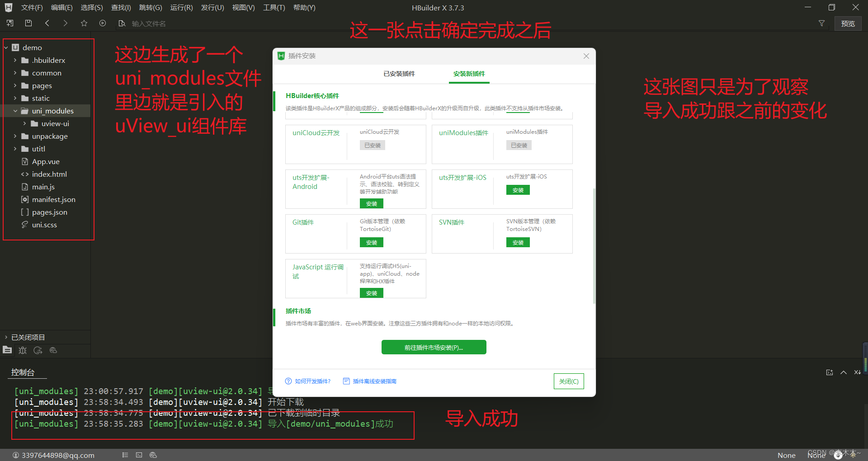The height and width of the screenshot is (461, 868).
Task: Expand the .hbuilderx folder
Action: tap(15, 60)
